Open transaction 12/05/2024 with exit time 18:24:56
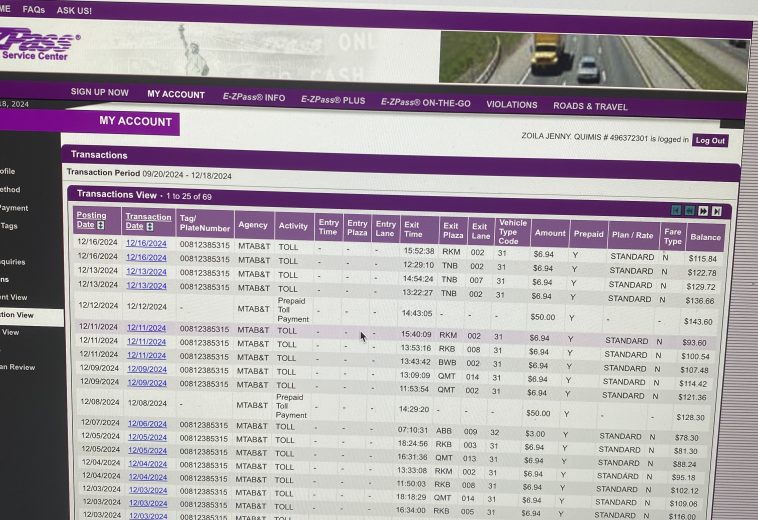The height and width of the screenshot is (520, 758). click(x=147, y=437)
